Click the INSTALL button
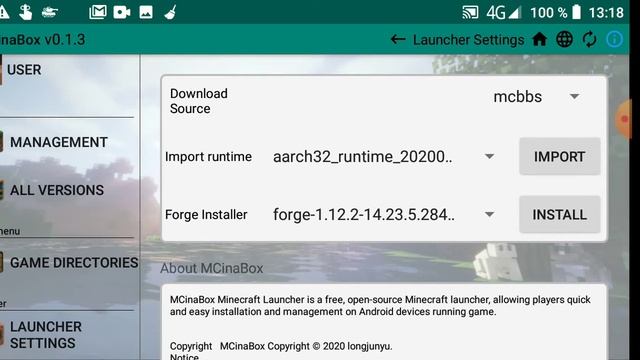 click(560, 214)
